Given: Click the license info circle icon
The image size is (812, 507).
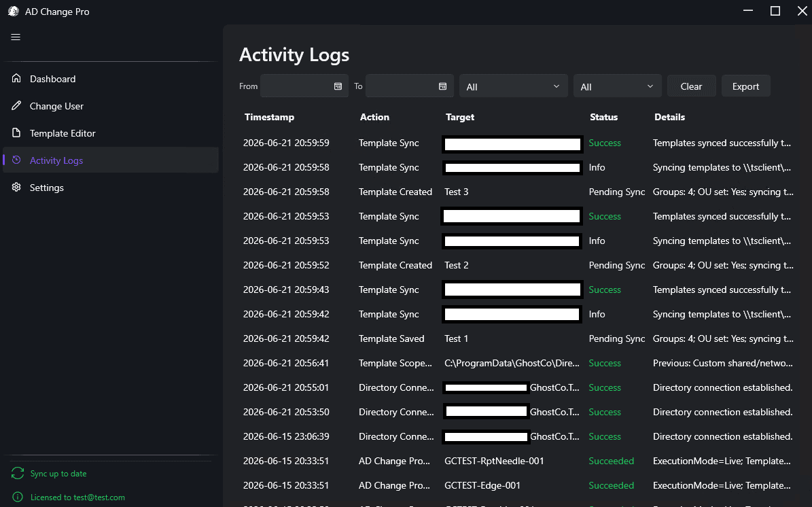Looking at the screenshot, I should 18,497.
